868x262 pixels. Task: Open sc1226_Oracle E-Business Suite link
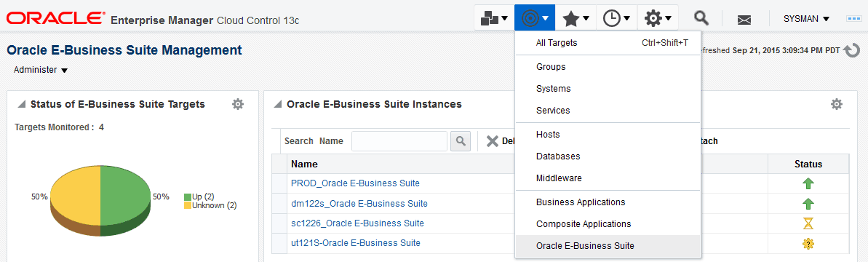coord(357,223)
